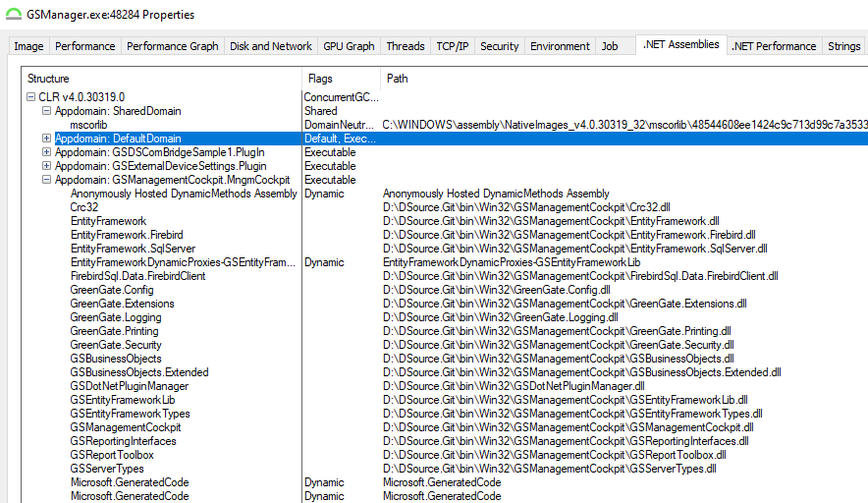This screenshot has height=503, width=868.
Task: Select Appdomain: SharedDomain row
Action: click(x=118, y=111)
